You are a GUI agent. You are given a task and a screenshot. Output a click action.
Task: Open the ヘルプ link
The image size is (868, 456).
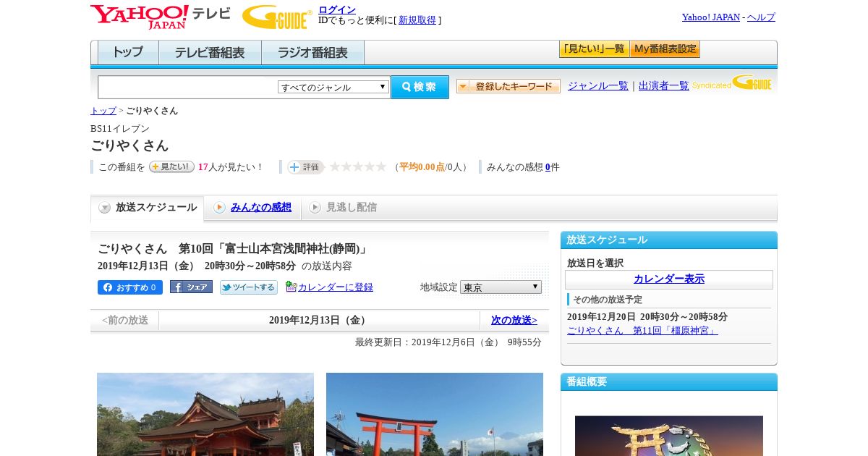click(761, 17)
